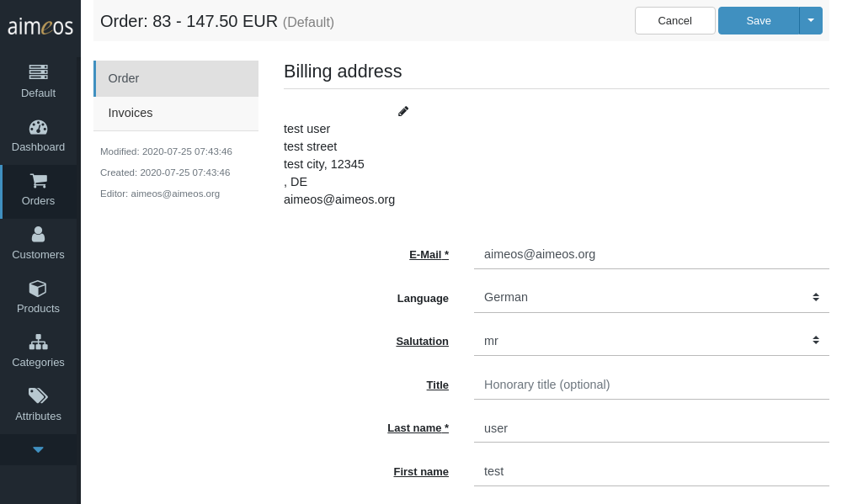
Task: Focus the E-Mail input field
Action: tap(652, 254)
